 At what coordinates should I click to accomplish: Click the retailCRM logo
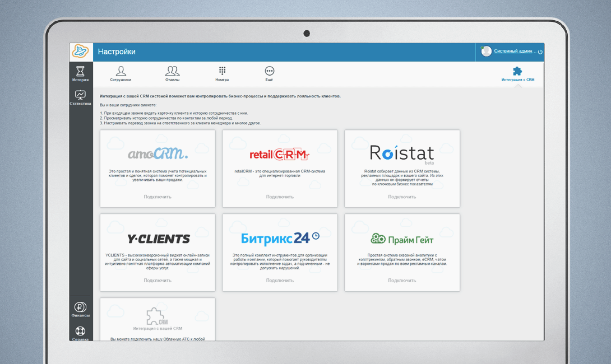[279, 155]
